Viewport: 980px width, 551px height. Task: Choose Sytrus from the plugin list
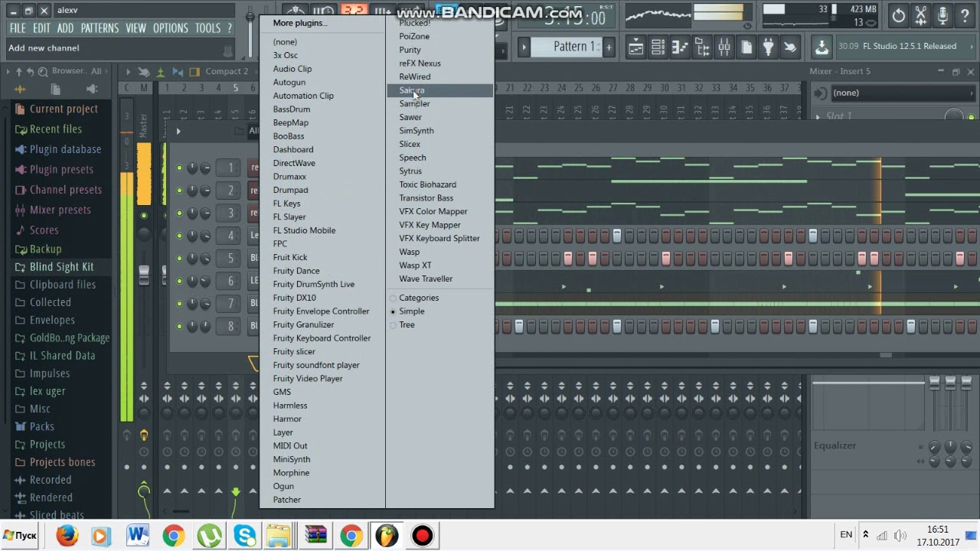[410, 171]
